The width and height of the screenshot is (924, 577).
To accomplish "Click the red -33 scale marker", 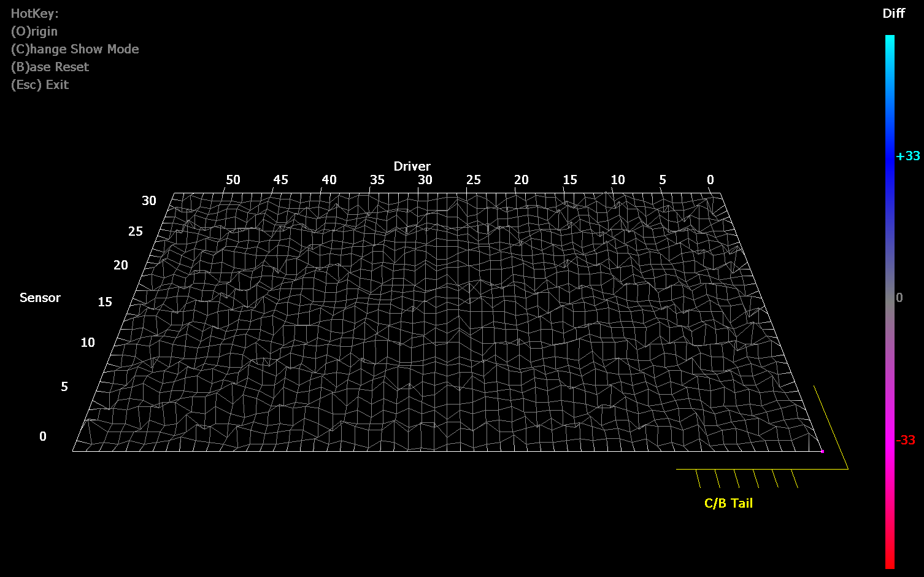I will [906, 440].
